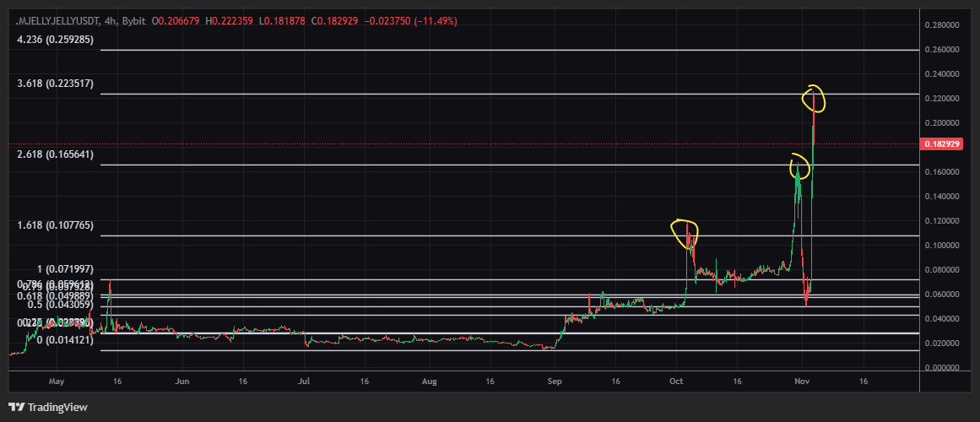Click the close value C0.182929 in the header
Screen dimensions: 980x422
[333, 21]
